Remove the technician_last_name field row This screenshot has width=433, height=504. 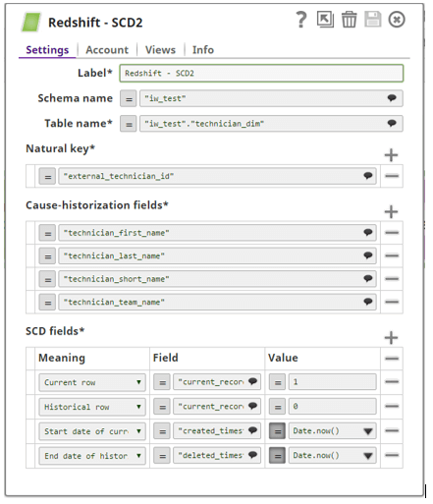click(392, 255)
